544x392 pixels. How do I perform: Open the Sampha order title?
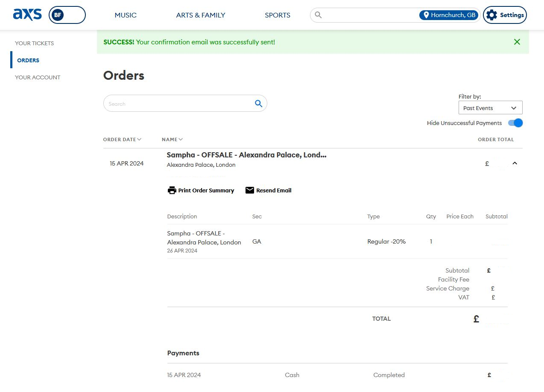246,155
